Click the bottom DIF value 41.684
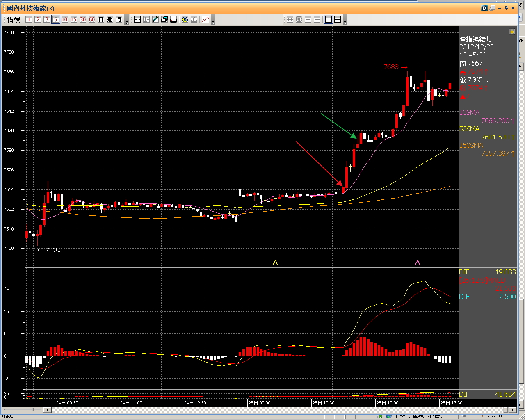Viewport: 525px width, 420px height. coord(505,394)
